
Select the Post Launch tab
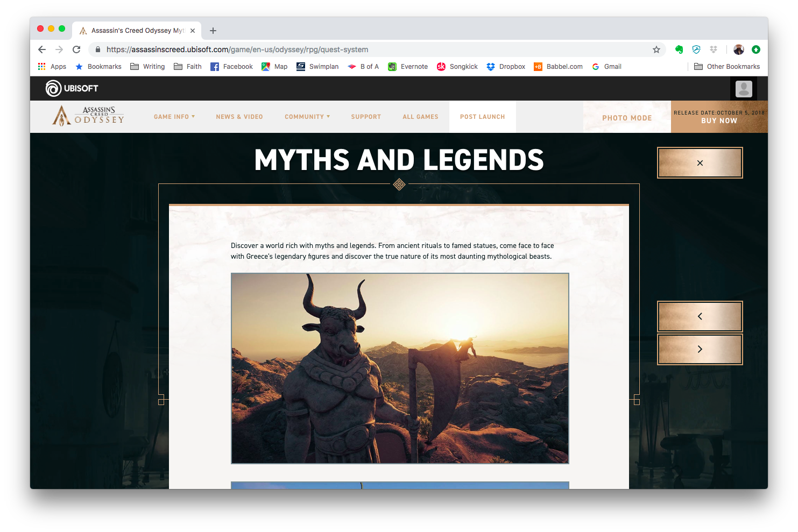pyautogui.click(x=483, y=117)
